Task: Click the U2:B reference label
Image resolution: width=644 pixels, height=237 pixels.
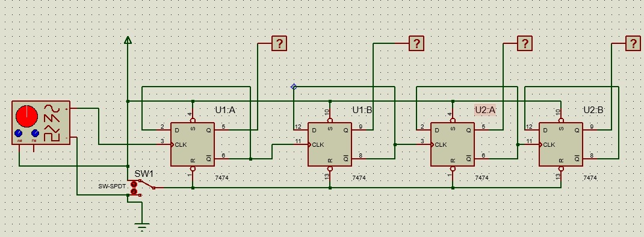Action: (593, 109)
